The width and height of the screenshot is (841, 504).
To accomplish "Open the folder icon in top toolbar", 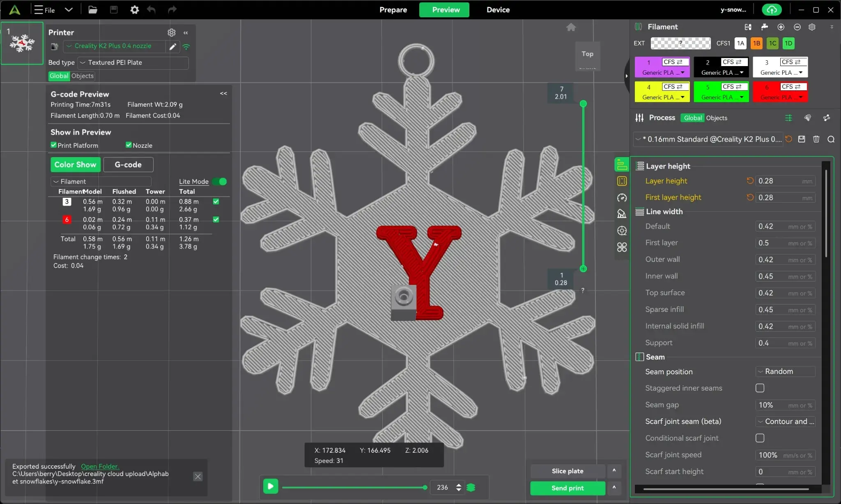I will tap(93, 9).
